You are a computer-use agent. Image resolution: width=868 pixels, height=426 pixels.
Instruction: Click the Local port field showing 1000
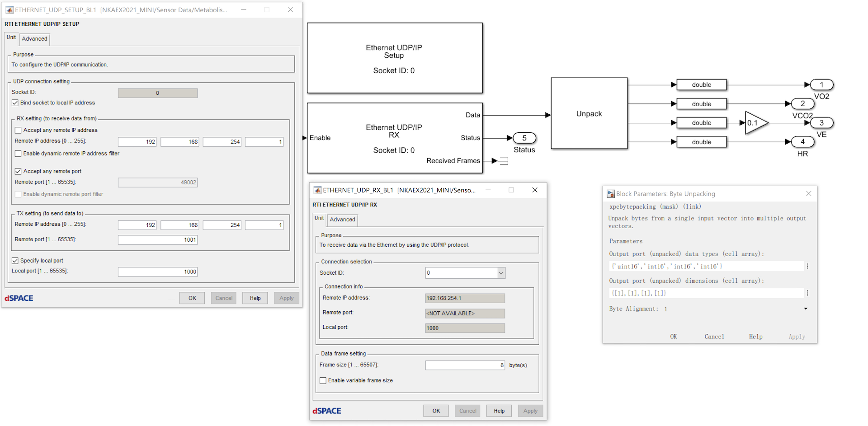(158, 272)
